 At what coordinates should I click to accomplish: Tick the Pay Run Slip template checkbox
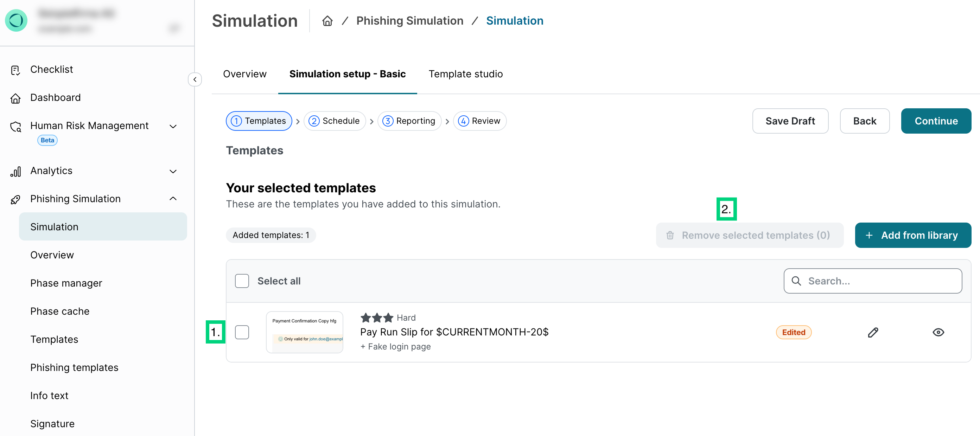[242, 332]
